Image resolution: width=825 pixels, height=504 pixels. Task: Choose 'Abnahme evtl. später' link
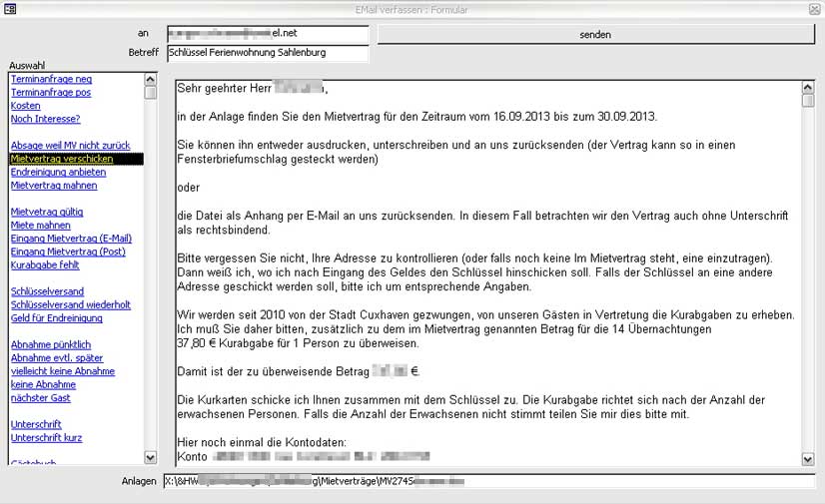(57, 357)
